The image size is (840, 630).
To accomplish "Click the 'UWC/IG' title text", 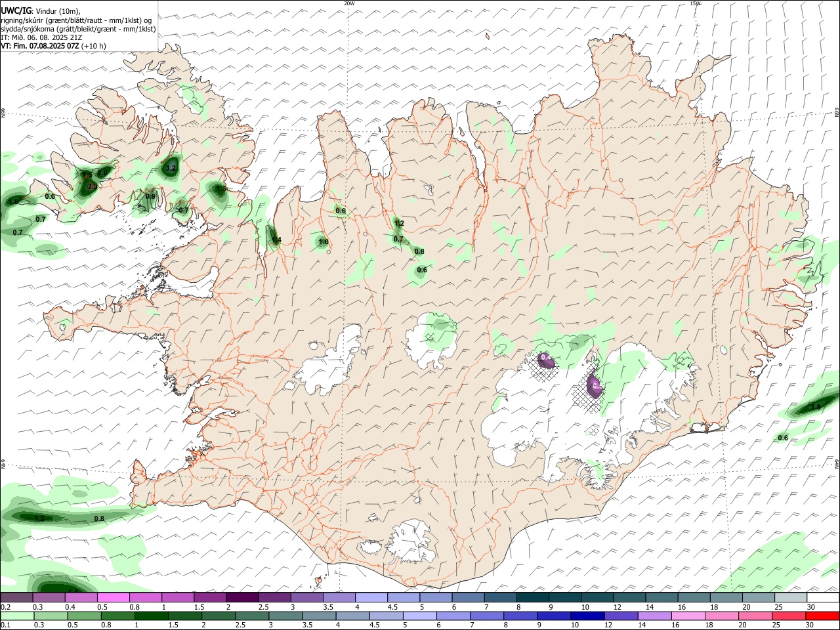I will click(15, 11).
